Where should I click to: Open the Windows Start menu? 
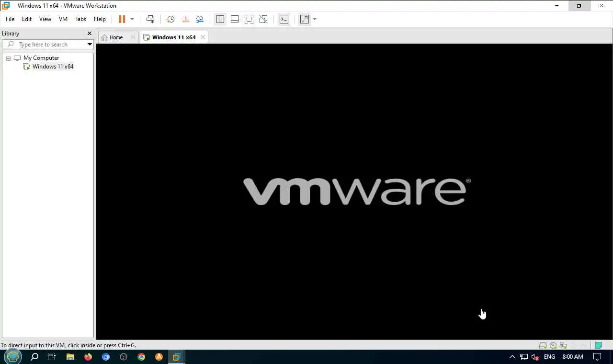[13, 357]
